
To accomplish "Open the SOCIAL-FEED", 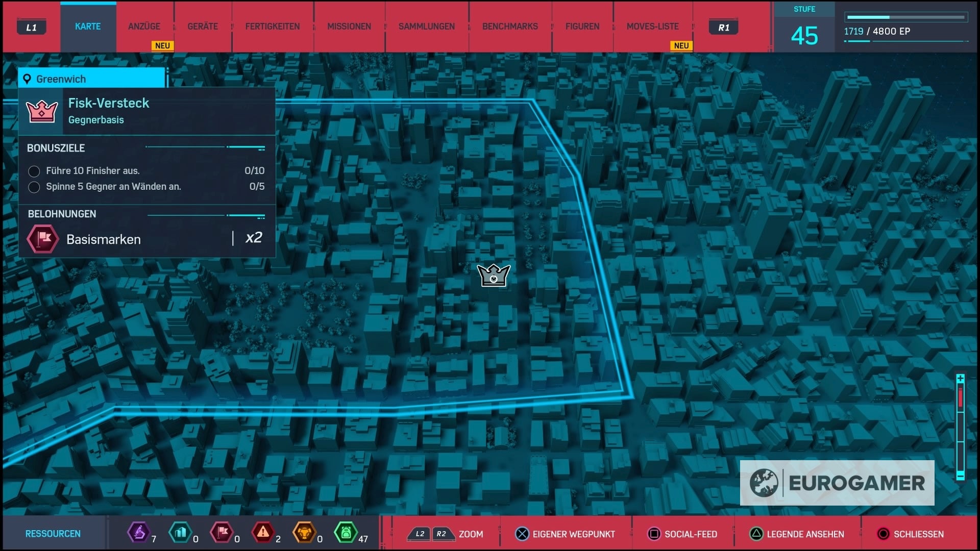I will pos(691,534).
